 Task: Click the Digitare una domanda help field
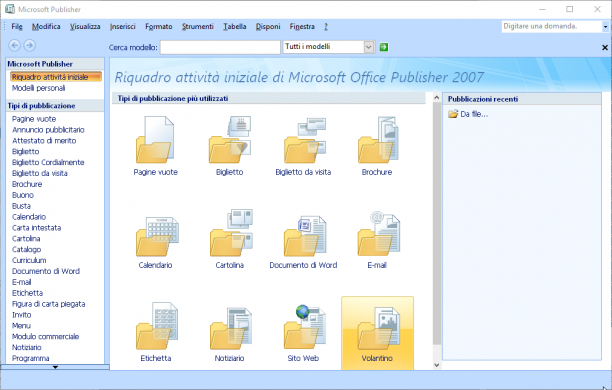[552, 27]
